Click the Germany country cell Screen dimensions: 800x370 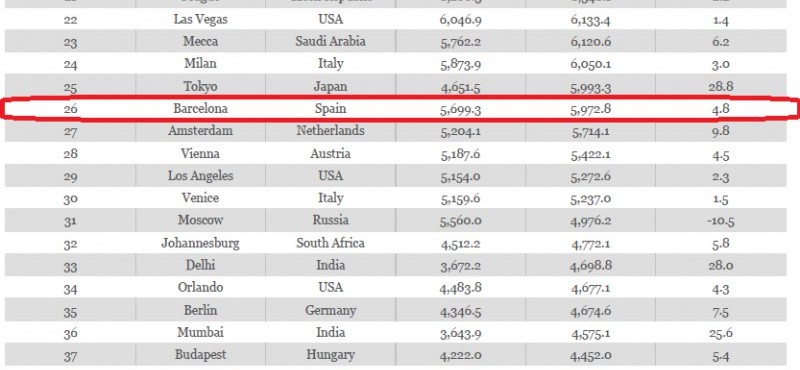[330, 310]
